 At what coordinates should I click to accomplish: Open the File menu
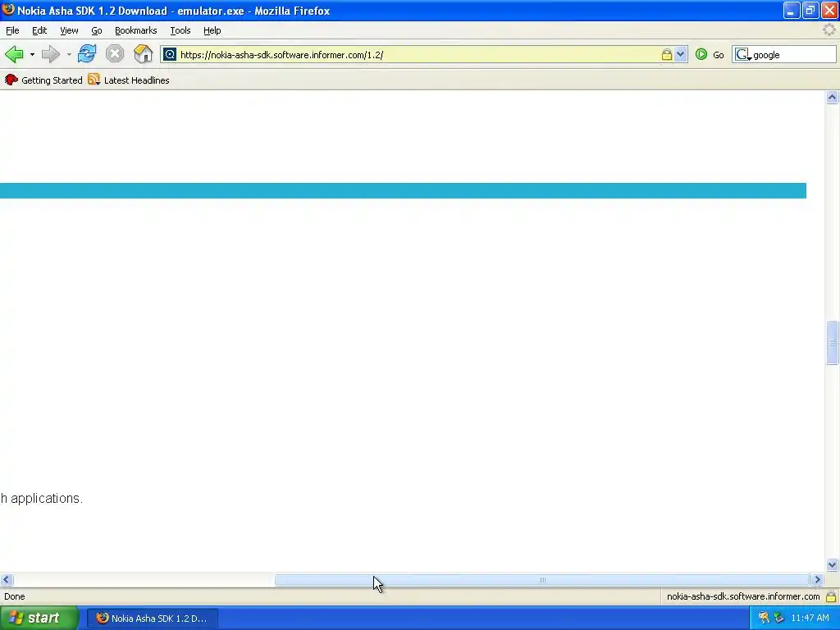pyautogui.click(x=12, y=30)
